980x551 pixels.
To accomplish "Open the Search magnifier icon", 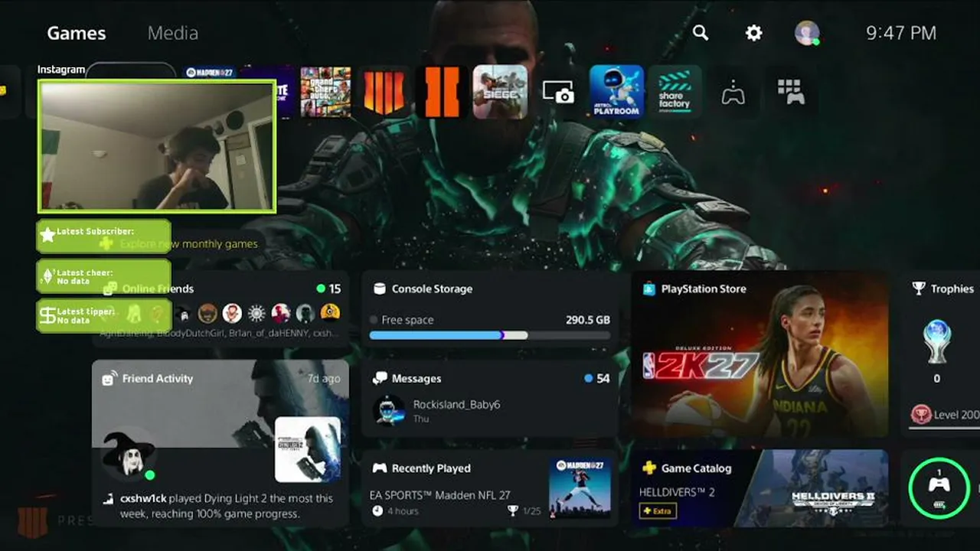I will (x=700, y=33).
